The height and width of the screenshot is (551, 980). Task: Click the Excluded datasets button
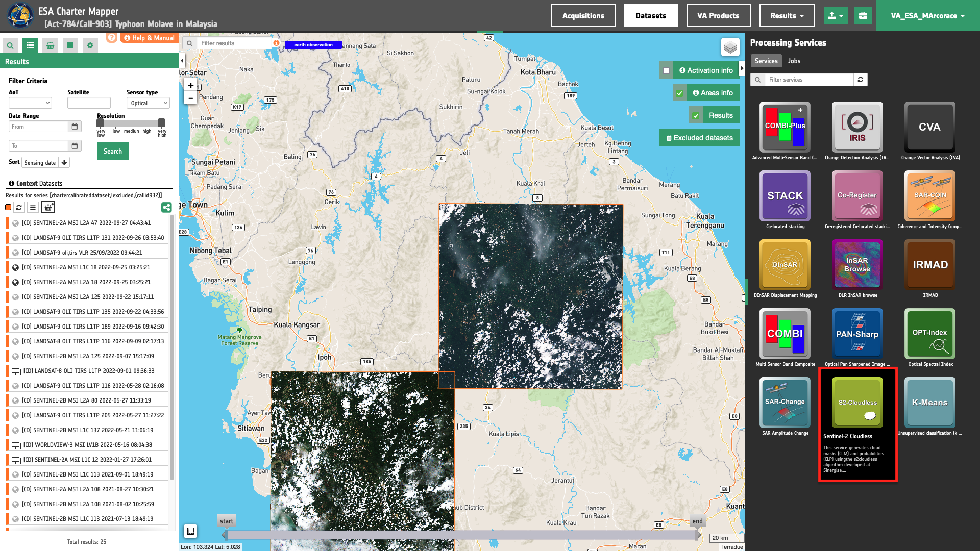coord(699,138)
